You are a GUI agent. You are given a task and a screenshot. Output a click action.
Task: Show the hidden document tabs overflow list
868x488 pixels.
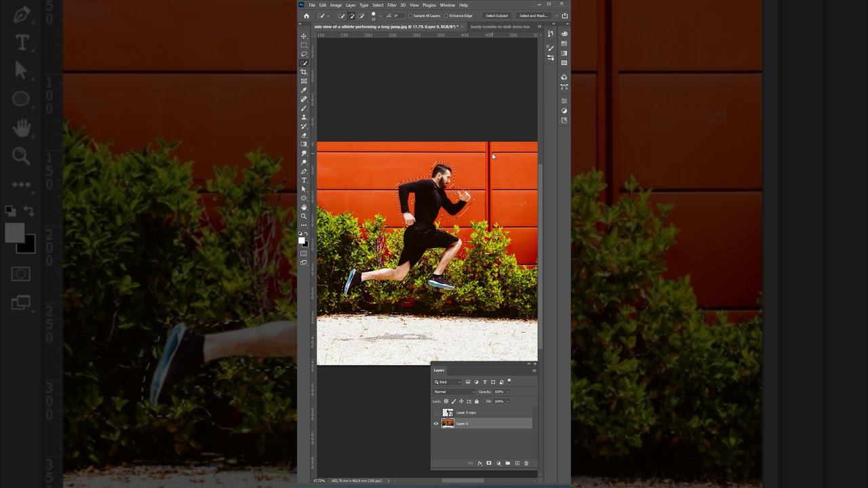tap(539, 26)
